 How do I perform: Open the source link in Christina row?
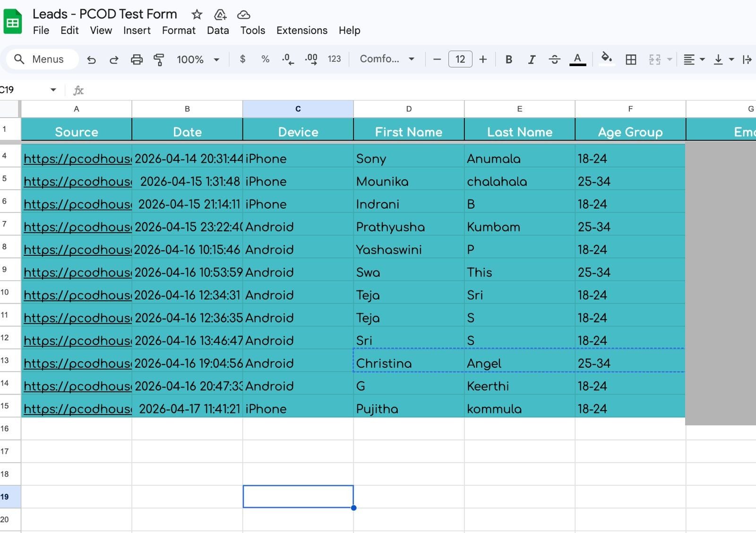[77, 364]
